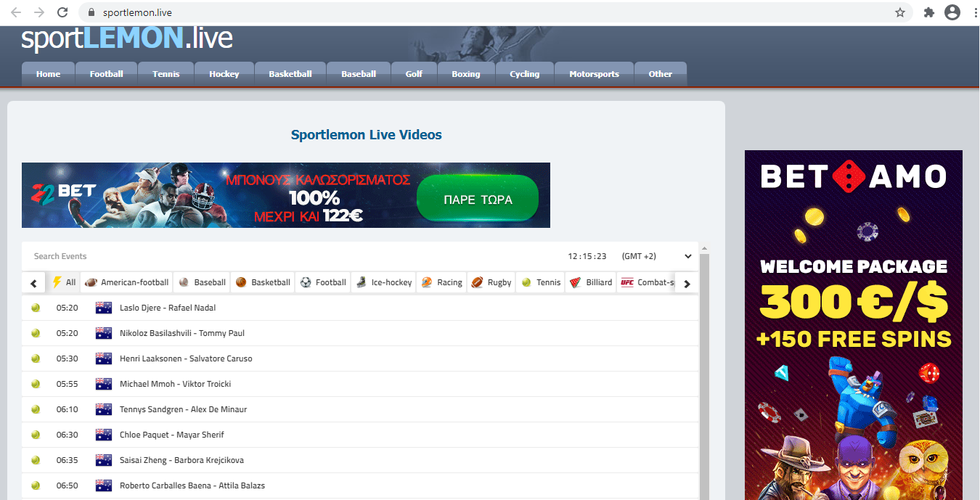Go back using browser back arrow
The height and width of the screenshot is (500, 980).
click(x=16, y=12)
